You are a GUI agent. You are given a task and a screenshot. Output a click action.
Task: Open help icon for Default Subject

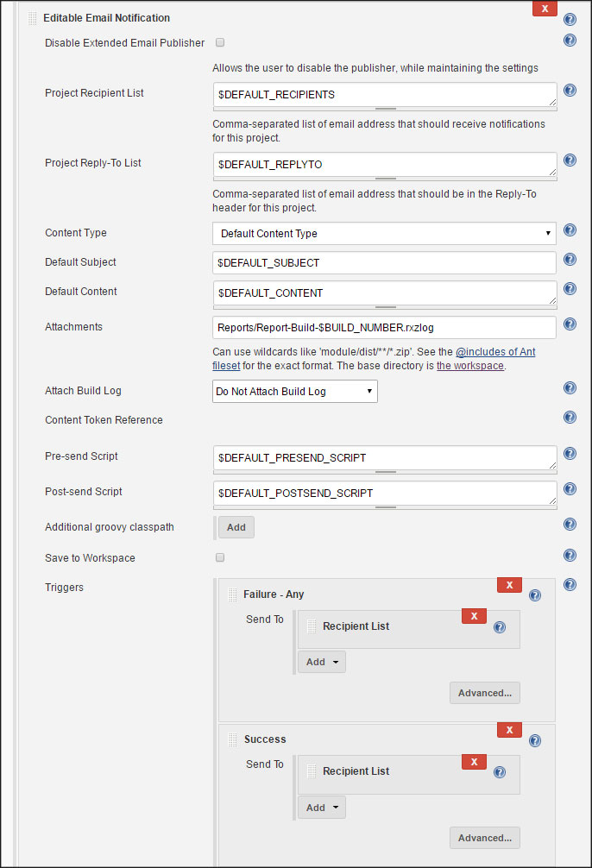click(570, 259)
